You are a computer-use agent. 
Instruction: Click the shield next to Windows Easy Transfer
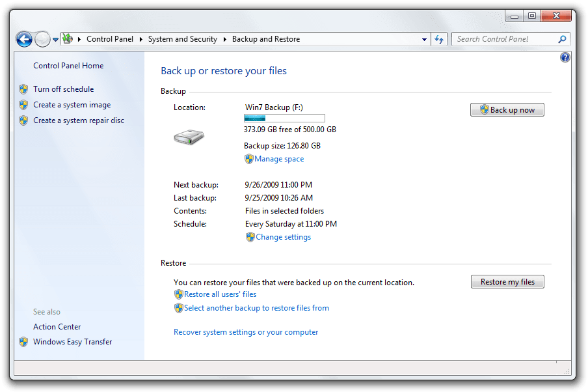coord(25,342)
